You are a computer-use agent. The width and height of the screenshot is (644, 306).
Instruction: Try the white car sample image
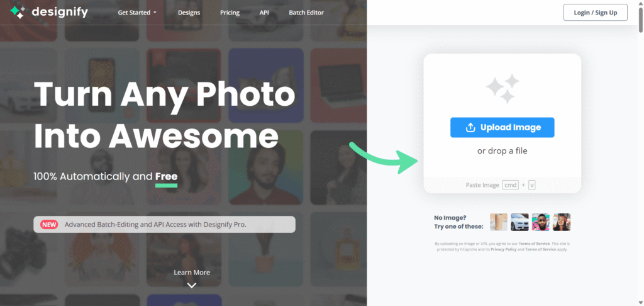pos(519,222)
